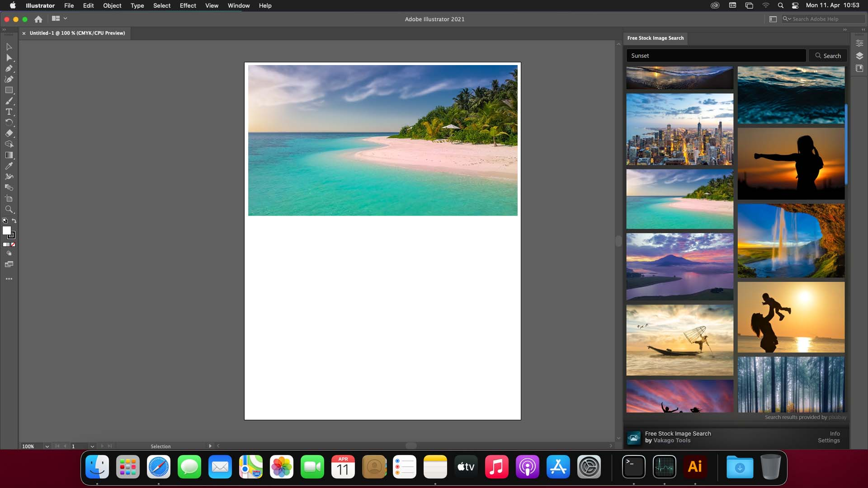Click the Search button
Viewport: 868px width, 488px height.
tap(827, 56)
